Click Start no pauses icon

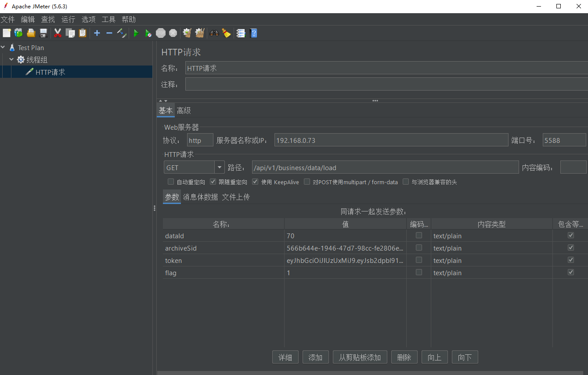coord(148,33)
